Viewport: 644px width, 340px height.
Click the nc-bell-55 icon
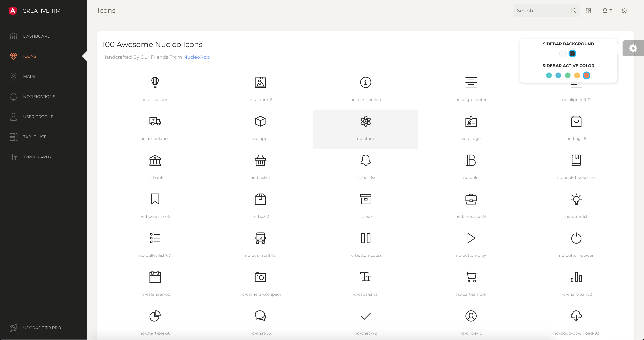pyautogui.click(x=365, y=160)
